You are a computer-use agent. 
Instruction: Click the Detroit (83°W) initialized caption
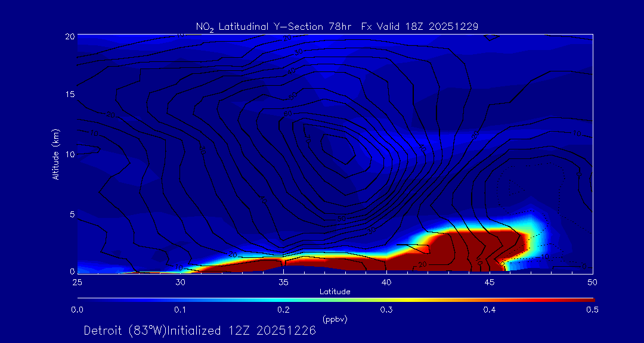(x=200, y=330)
